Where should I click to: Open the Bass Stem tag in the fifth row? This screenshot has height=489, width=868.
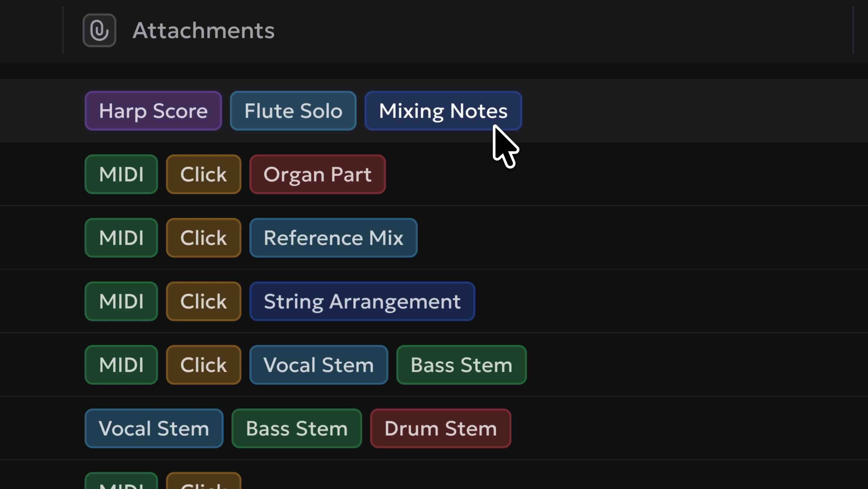tap(461, 365)
